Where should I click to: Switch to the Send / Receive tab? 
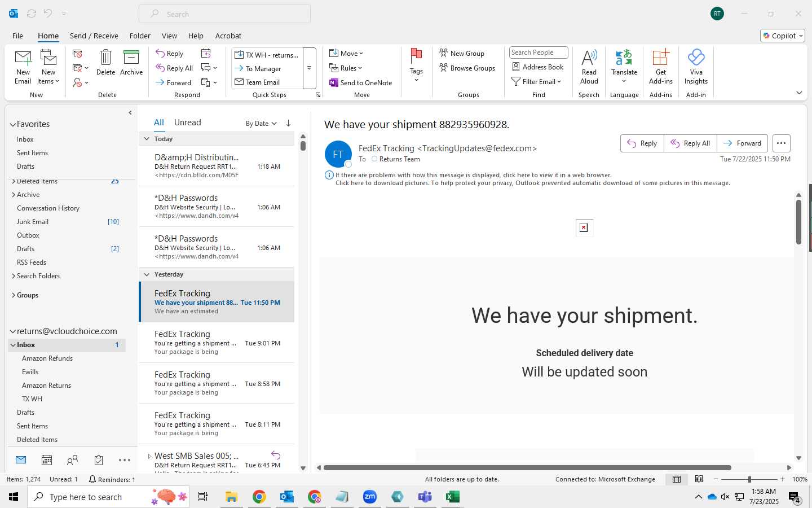pyautogui.click(x=94, y=36)
